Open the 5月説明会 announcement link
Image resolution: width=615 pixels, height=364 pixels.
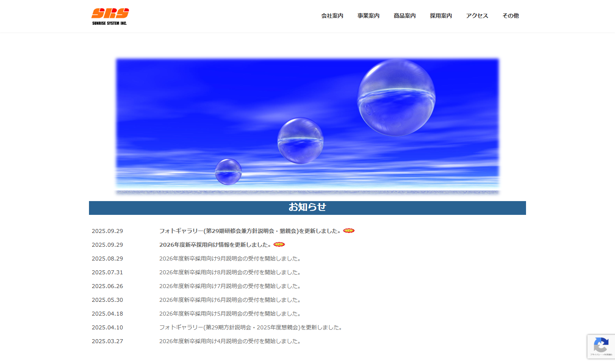[x=230, y=314]
